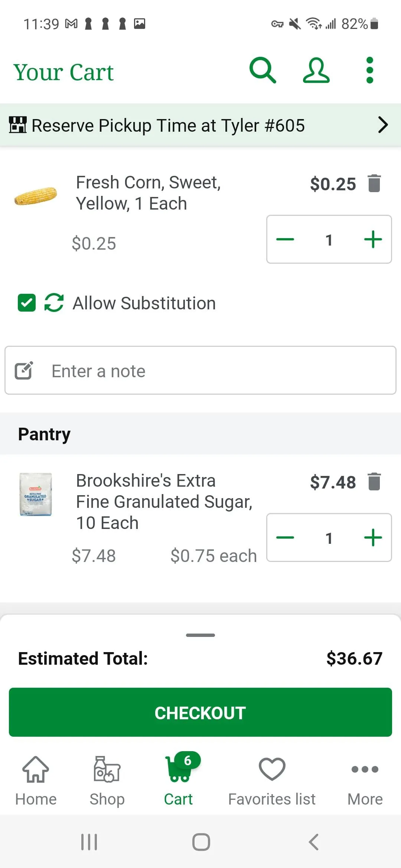Open the three-dot overflow menu

(x=369, y=70)
